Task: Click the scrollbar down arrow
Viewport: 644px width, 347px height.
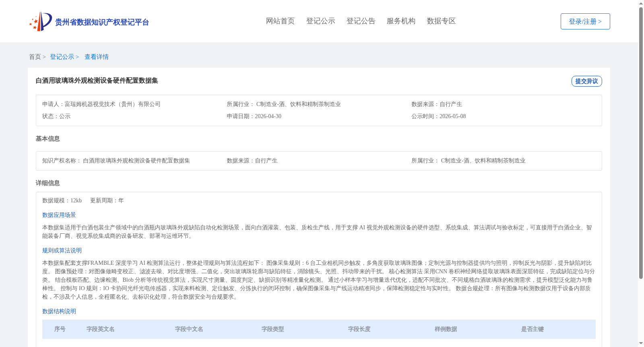Action: click(x=641, y=344)
